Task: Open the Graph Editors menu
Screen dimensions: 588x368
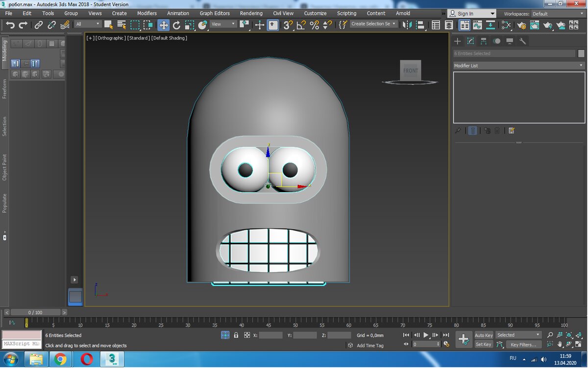Action: 215,13
